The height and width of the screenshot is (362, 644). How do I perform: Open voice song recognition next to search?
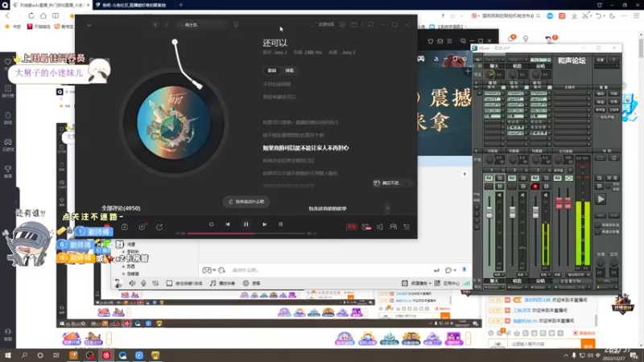coord(236,25)
